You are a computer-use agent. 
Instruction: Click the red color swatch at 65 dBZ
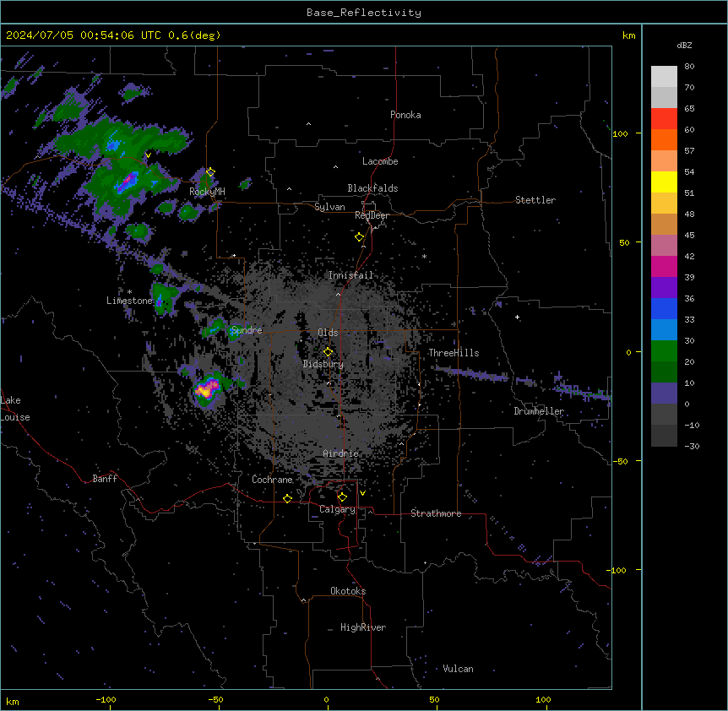pyautogui.click(x=664, y=119)
